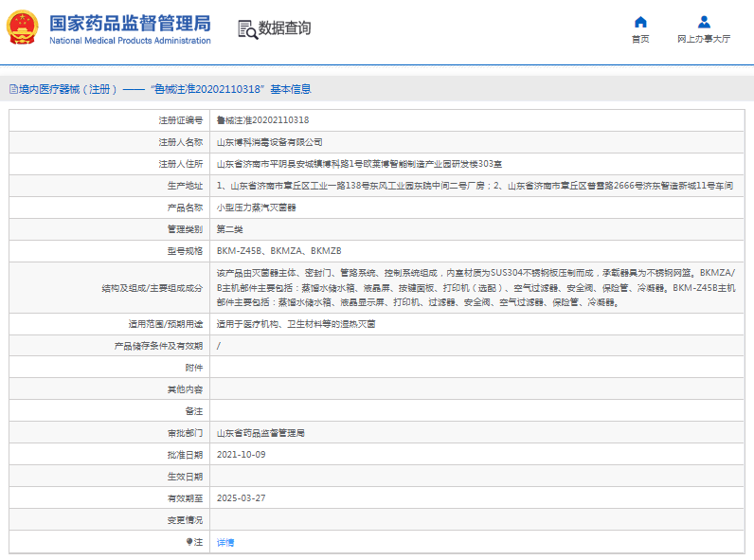Select registrant name 山东博科消毒设备有限公司
This screenshot has height=560, width=754.
270,142
